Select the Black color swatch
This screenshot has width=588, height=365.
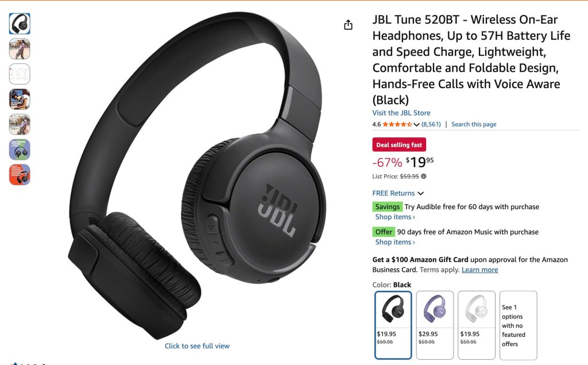(x=393, y=325)
